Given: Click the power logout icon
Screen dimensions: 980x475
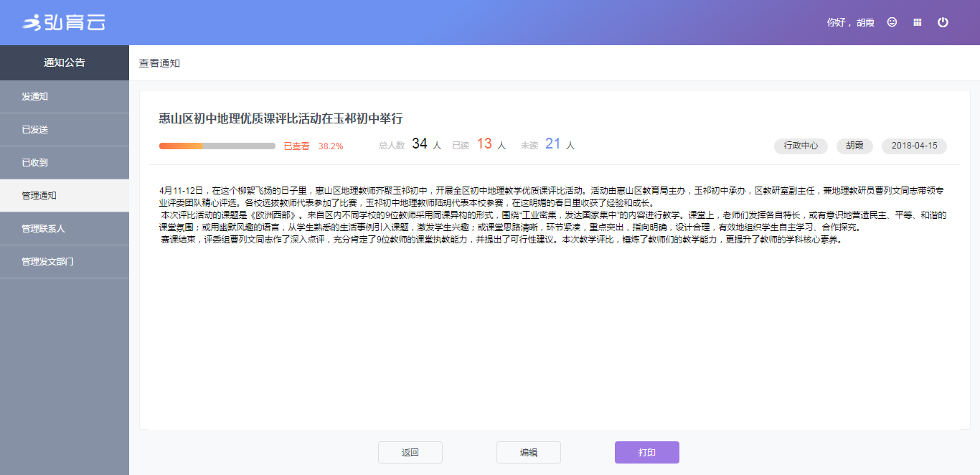Looking at the screenshot, I should 943,22.
